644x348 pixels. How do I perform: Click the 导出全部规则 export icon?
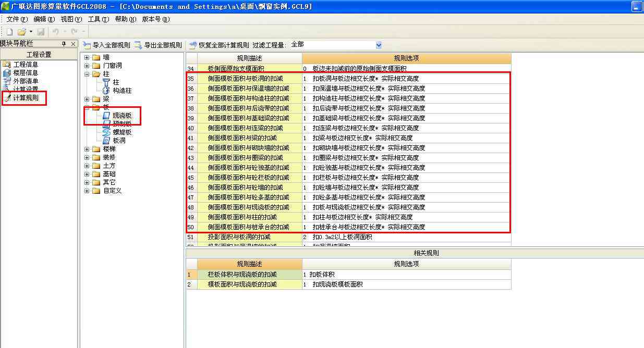tap(138, 45)
